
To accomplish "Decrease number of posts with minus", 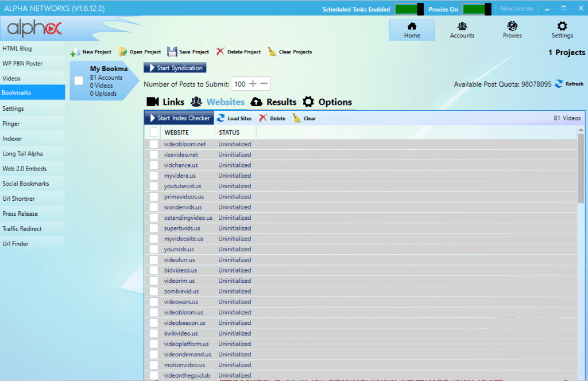I will tap(264, 84).
